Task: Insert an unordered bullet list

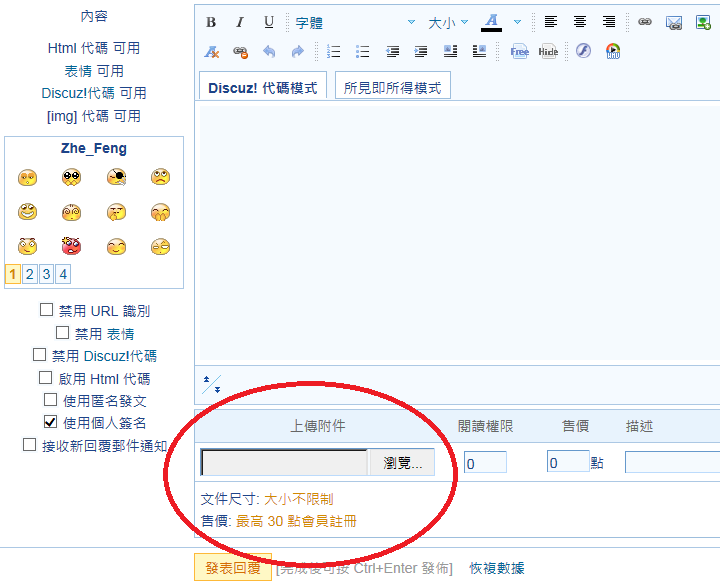Action: pyautogui.click(x=363, y=51)
